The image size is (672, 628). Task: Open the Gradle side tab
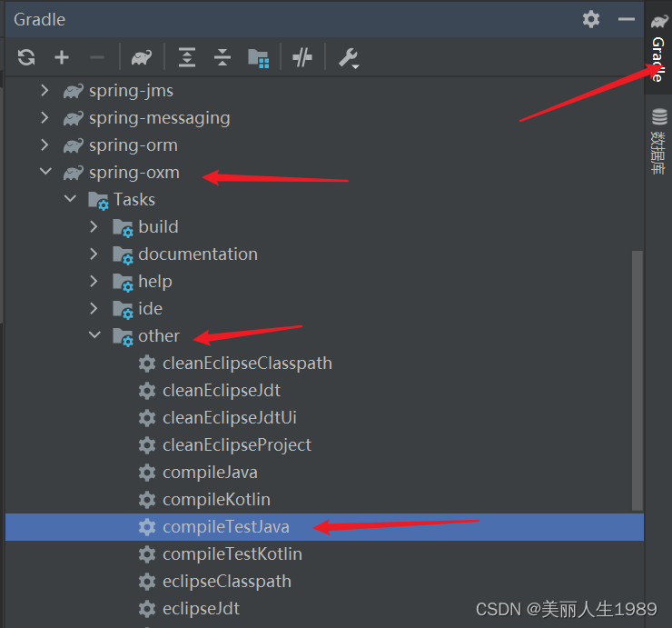point(658,47)
